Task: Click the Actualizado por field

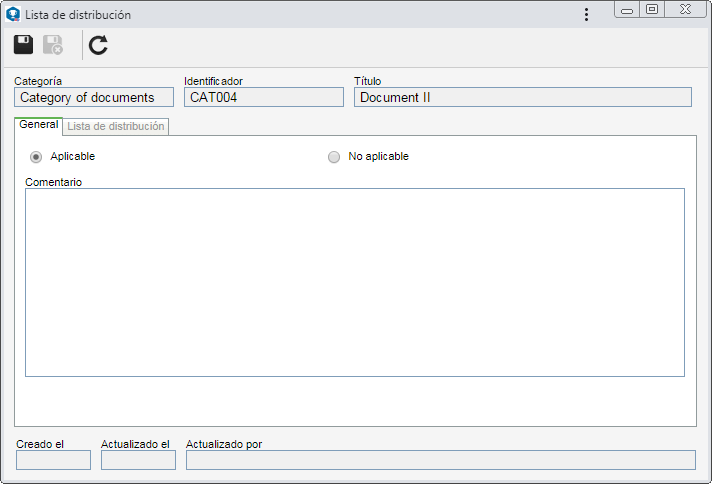Action: [x=440, y=460]
